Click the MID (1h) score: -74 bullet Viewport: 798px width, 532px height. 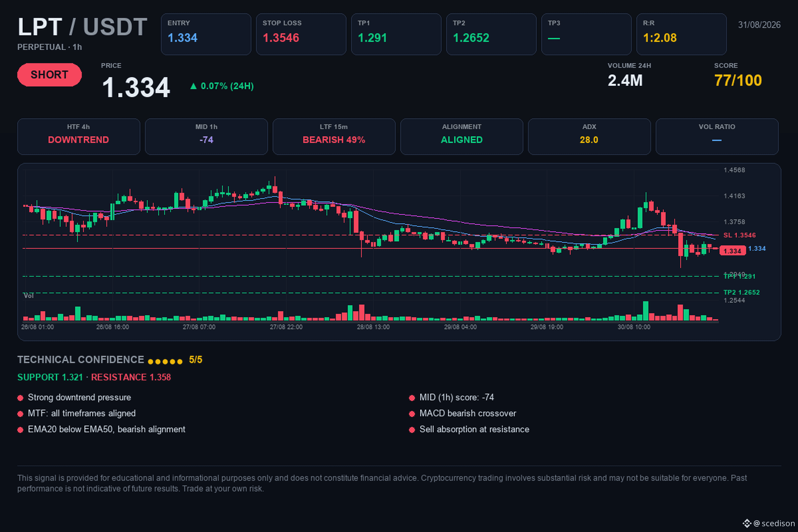point(452,398)
